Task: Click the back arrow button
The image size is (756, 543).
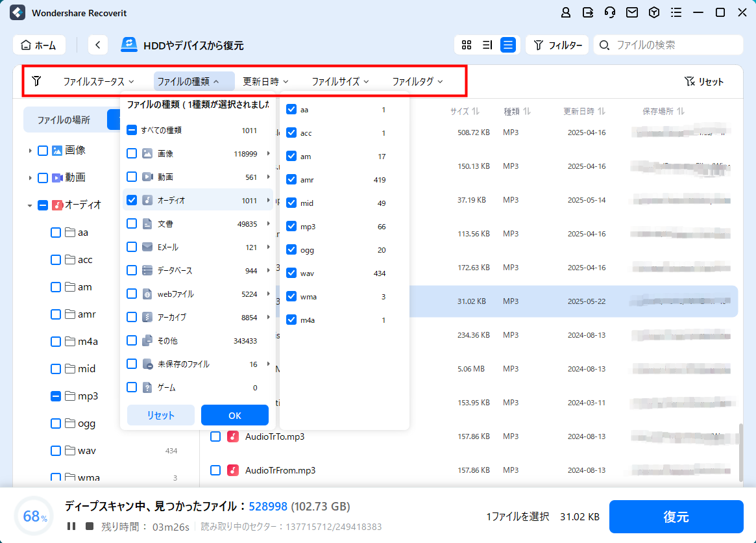Action: (98, 45)
